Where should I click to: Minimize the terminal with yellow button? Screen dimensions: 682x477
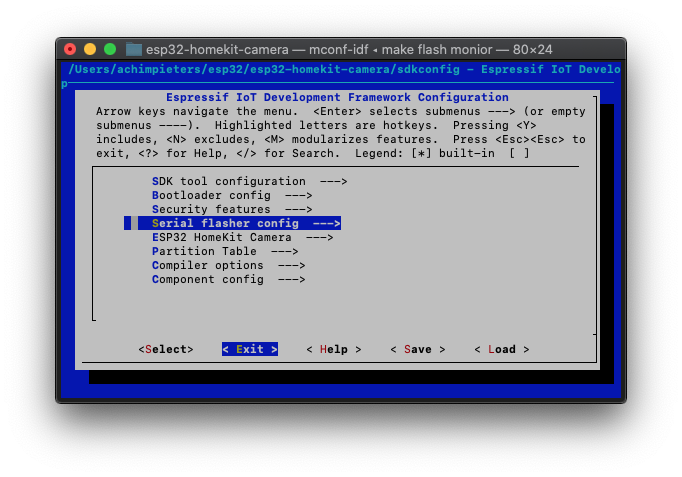(x=90, y=49)
